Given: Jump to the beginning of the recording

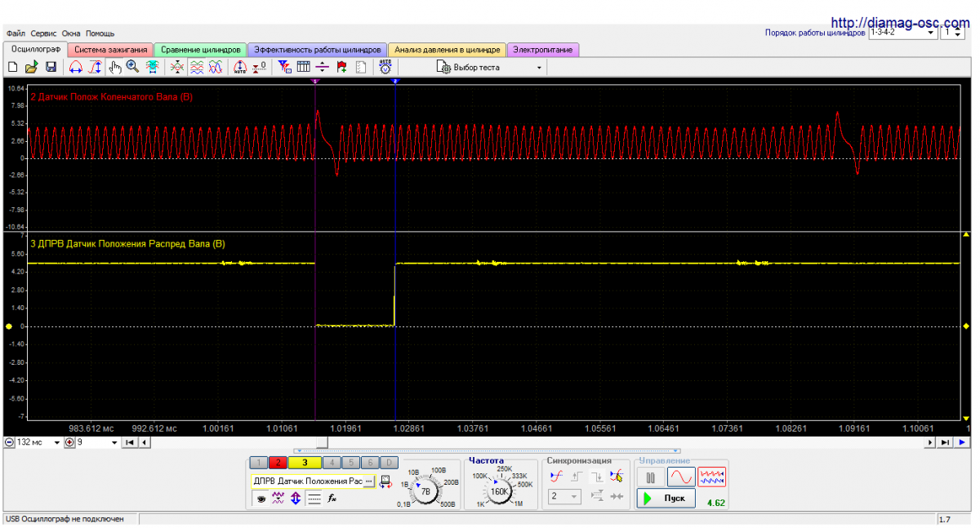Looking at the screenshot, I should tap(130, 442).
